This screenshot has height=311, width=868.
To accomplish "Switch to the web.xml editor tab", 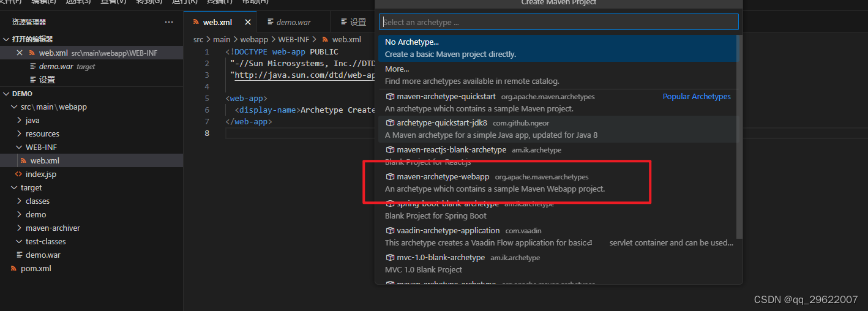I will [220, 22].
